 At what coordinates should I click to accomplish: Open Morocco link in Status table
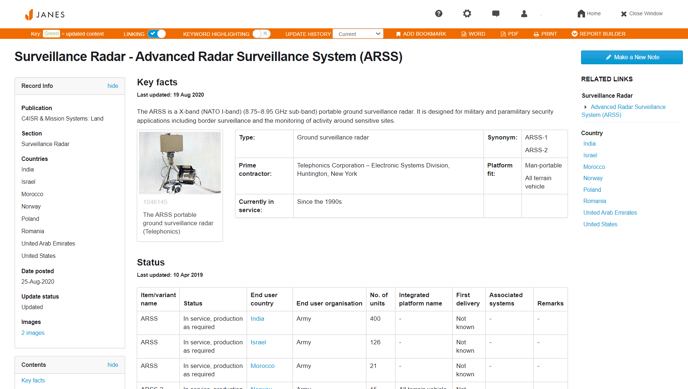pos(262,366)
